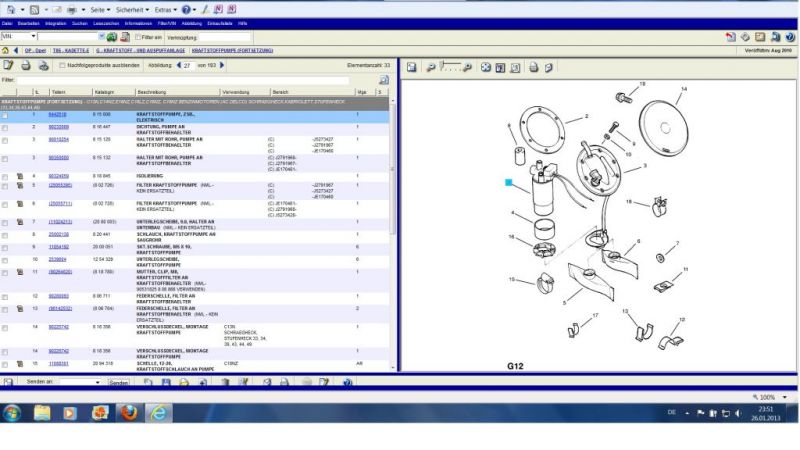Enable the 'Nachfolgeprodukte ausblenden' checkbox
Screen dimensions: 800x450
(x=61, y=66)
